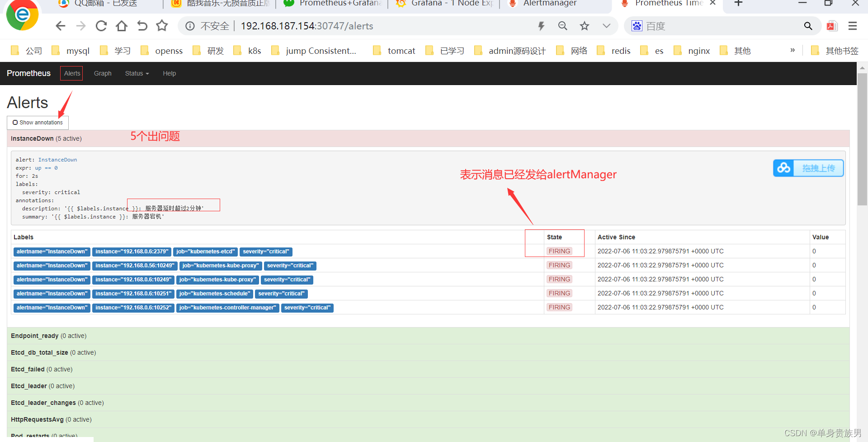
Task: Click the favorite star inside the address bar
Action: 585,26
